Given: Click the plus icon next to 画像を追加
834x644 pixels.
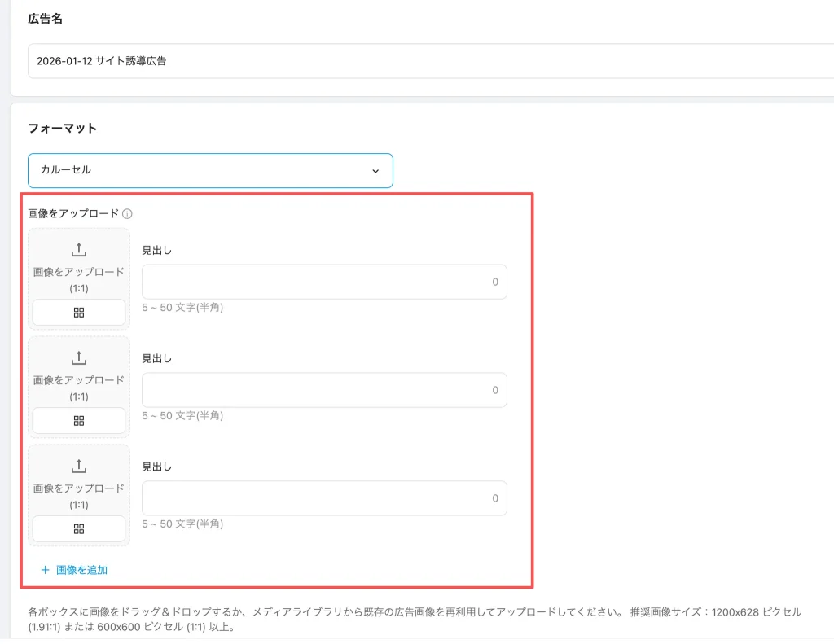Looking at the screenshot, I should [x=45, y=570].
